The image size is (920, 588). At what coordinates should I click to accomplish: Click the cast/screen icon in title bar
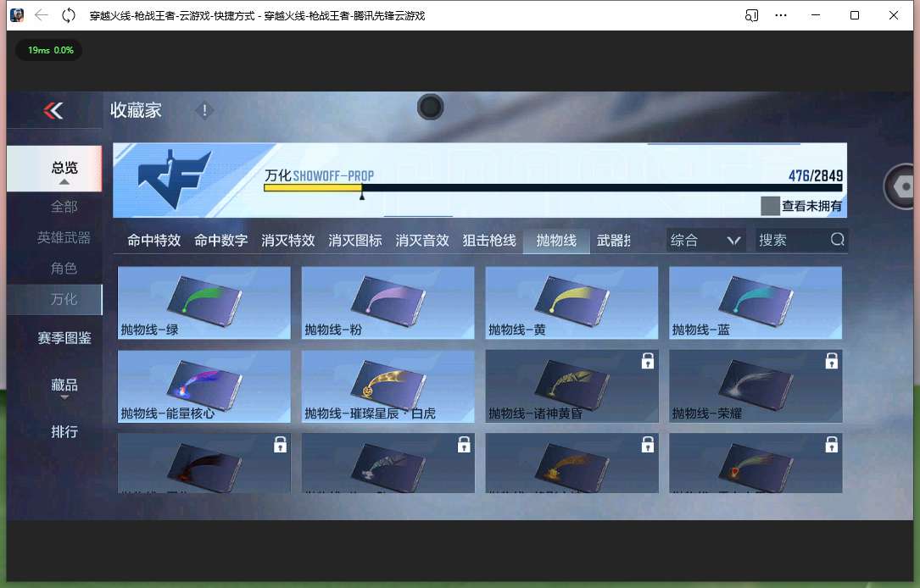(x=751, y=15)
